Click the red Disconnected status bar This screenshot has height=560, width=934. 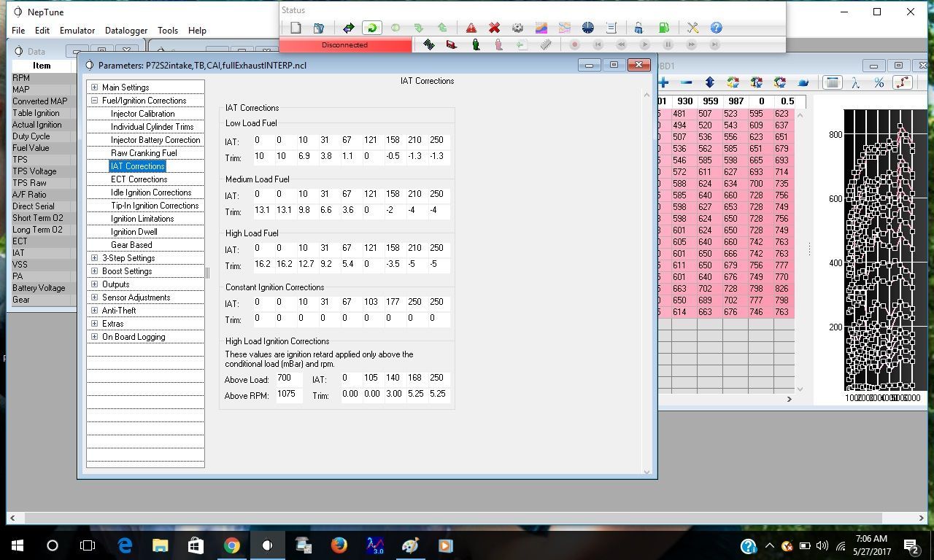point(345,44)
